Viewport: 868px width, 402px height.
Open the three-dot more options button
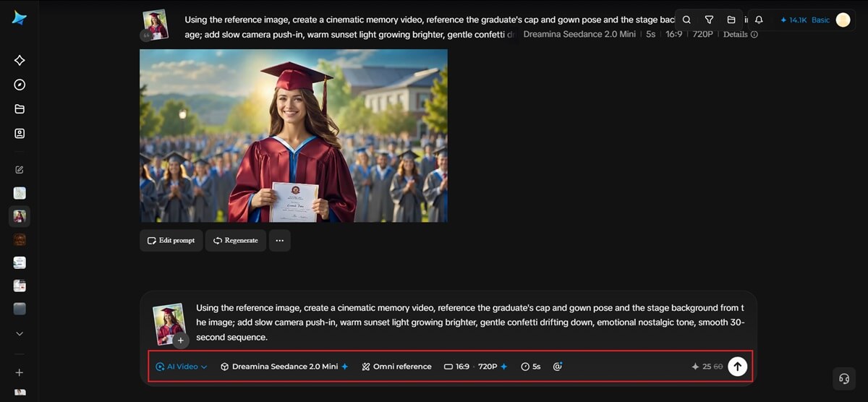pos(279,240)
